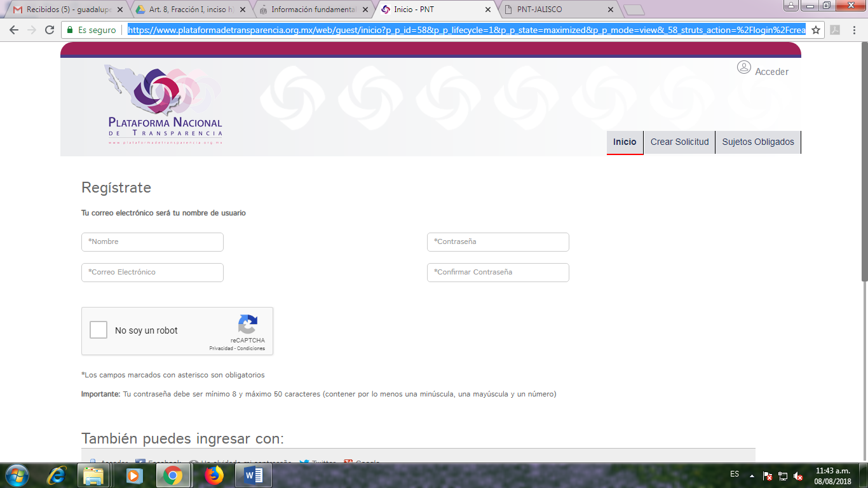Click the Plataforma Nacional de Transparencia logo
This screenshot has width=868, height=488.
[x=165, y=105]
